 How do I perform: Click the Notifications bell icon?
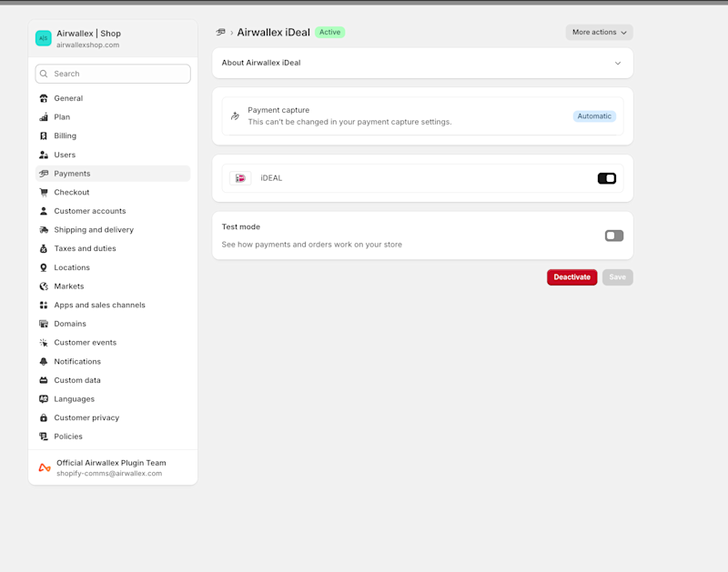[44, 361]
